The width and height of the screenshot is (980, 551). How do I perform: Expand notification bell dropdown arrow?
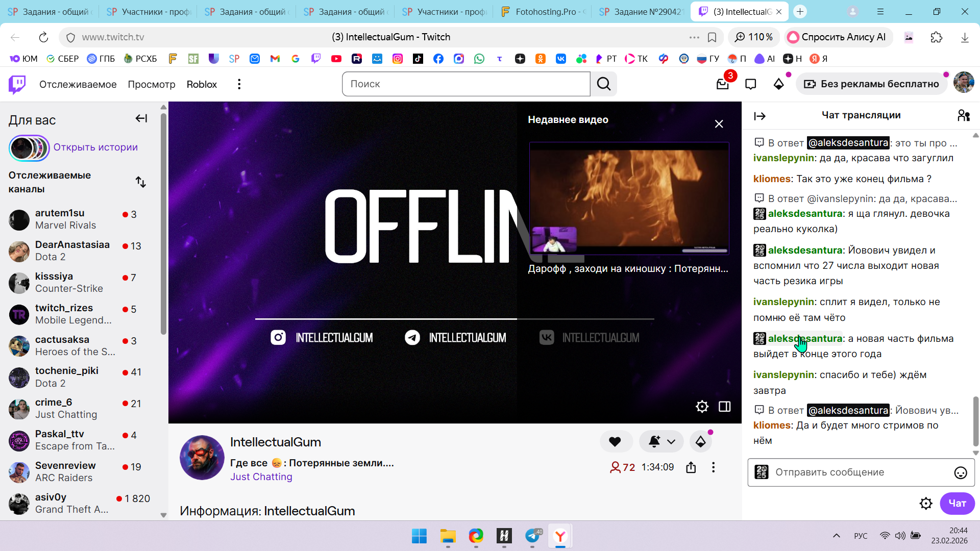coord(671,442)
